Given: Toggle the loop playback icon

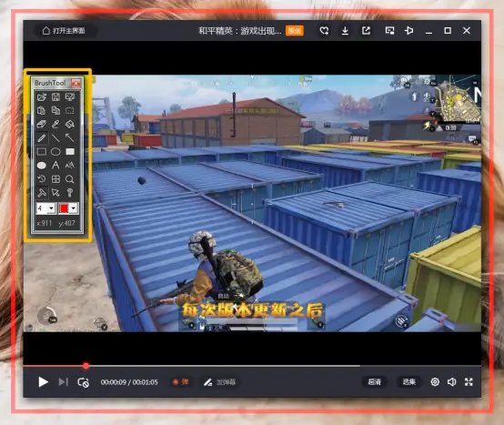Looking at the screenshot, I should tap(84, 382).
